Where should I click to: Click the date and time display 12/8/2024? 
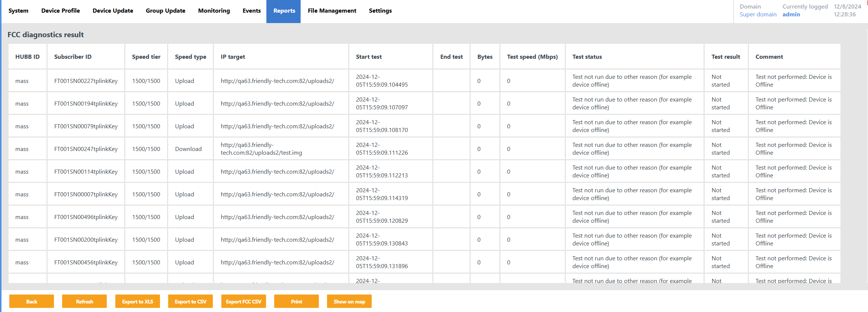847,10
